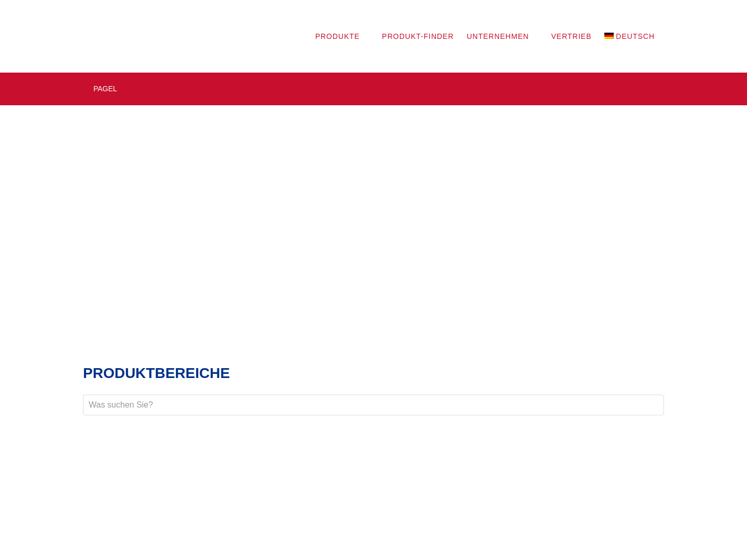Open the Deutsch language selector
This screenshot has height=560, width=747.
pyautogui.click(x=629, y=36)
